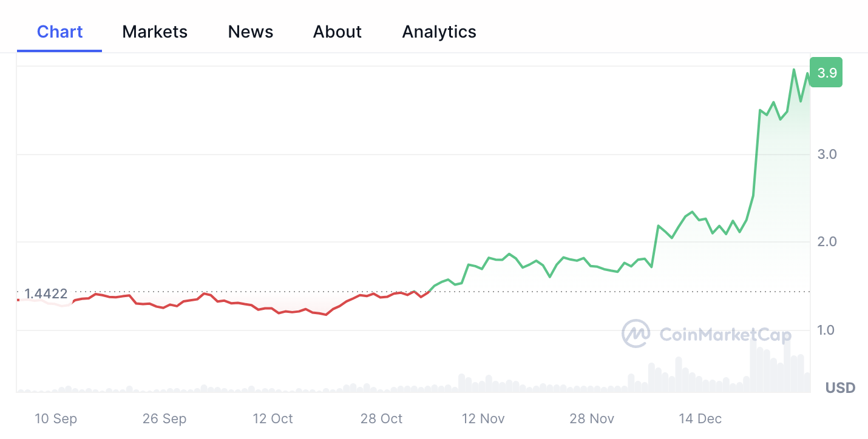
Task: Click the 1.4422 opening price label
Action: [x=46, y=294]
